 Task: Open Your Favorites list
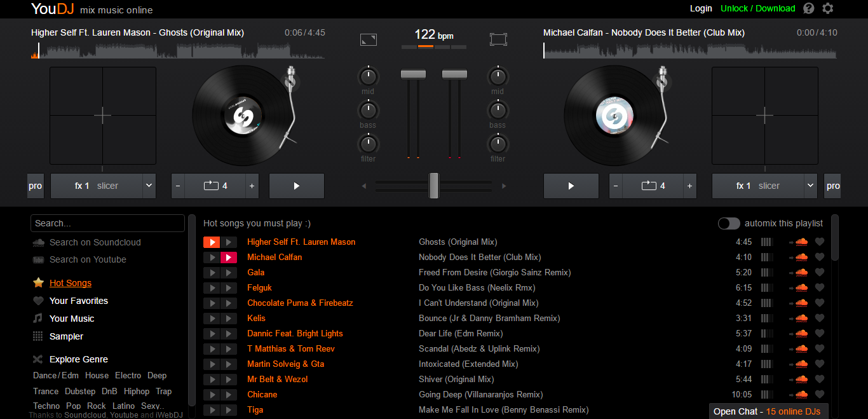79,301
